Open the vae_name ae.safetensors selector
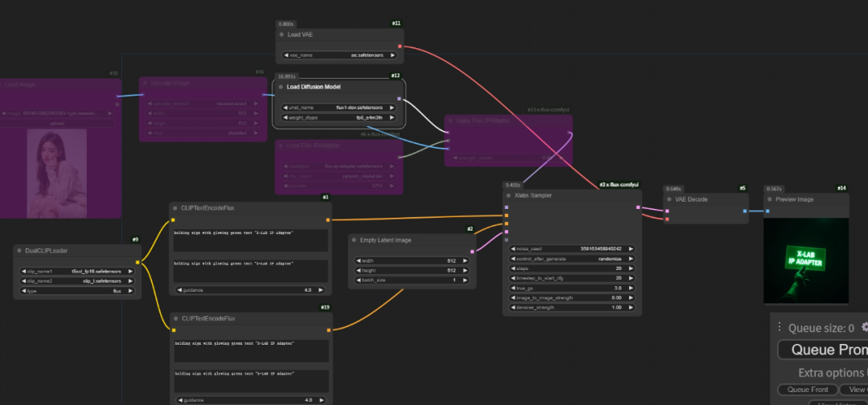Image resolution: width=868 pixels, height=405 pixels. (339, 55)
